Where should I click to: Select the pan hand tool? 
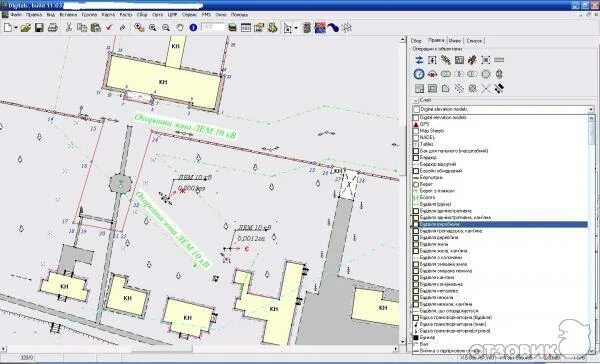coord(180,28)
